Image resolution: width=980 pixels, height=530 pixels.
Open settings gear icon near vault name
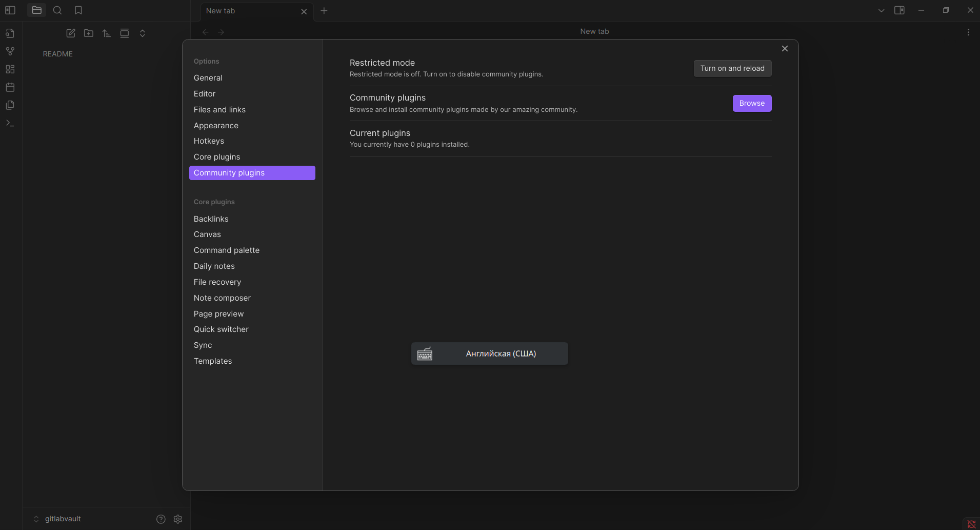click(178, 519)
